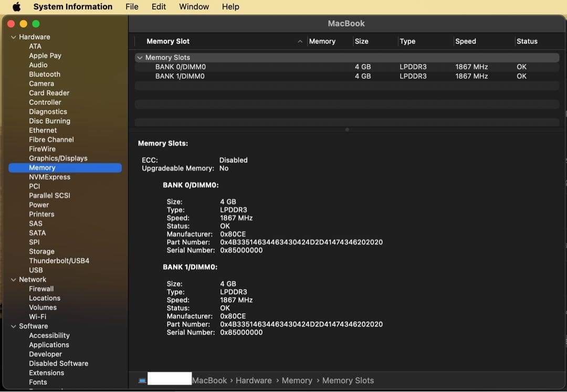567x392 pixels.
Task: Open the Window menu
Action: point(194,7)
